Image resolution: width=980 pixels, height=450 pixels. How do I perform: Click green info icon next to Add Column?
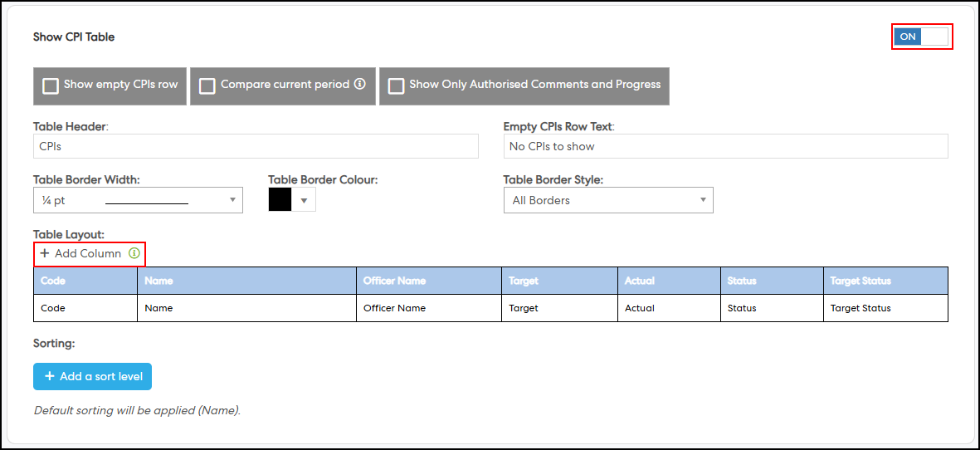point(134,253)
